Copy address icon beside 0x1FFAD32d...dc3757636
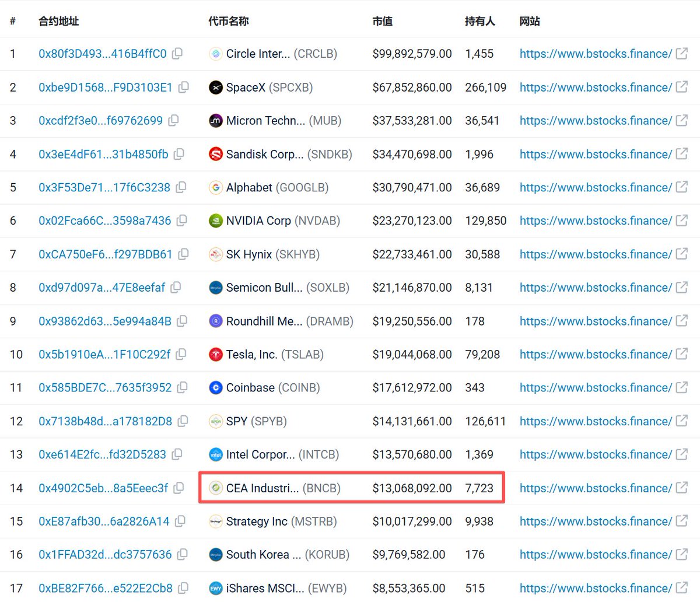The image size is (700, 602). coord(183,555)
